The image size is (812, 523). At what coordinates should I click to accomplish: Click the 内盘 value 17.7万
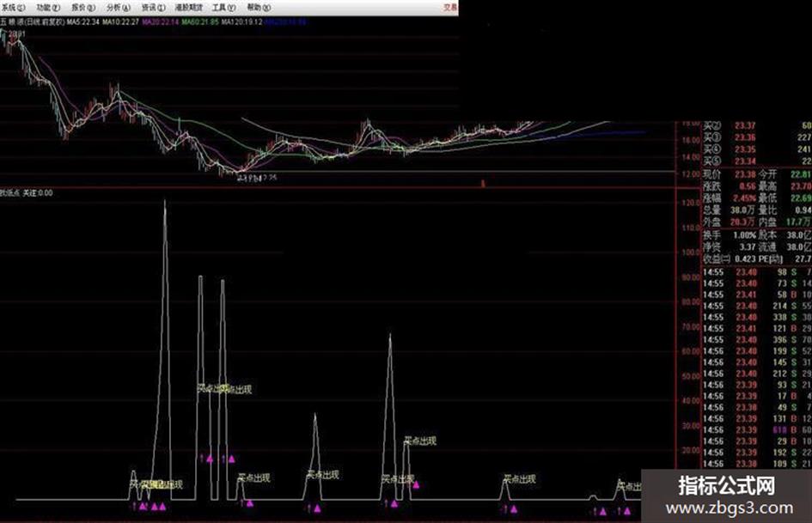[x=799, y=222]
